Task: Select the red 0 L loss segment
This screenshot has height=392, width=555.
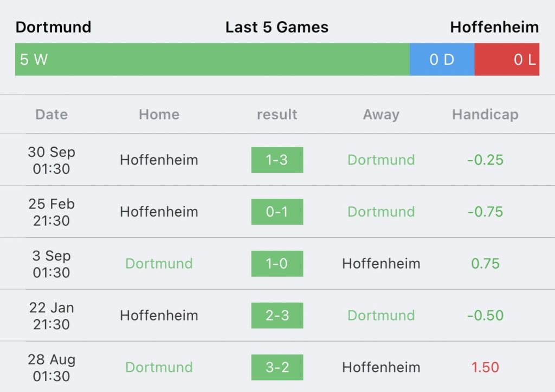Action: tap(507, 60)
